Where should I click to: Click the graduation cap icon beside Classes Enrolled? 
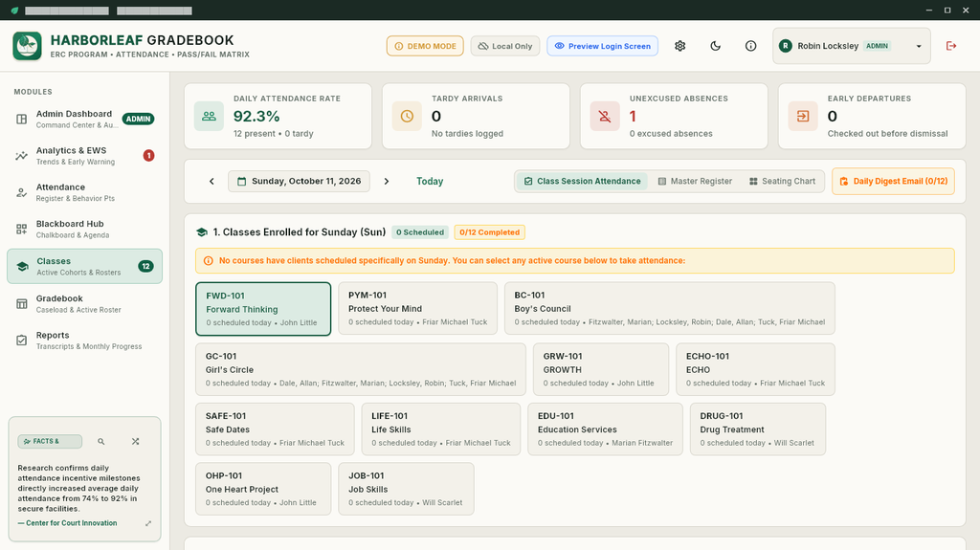click(x=201, y=231)
